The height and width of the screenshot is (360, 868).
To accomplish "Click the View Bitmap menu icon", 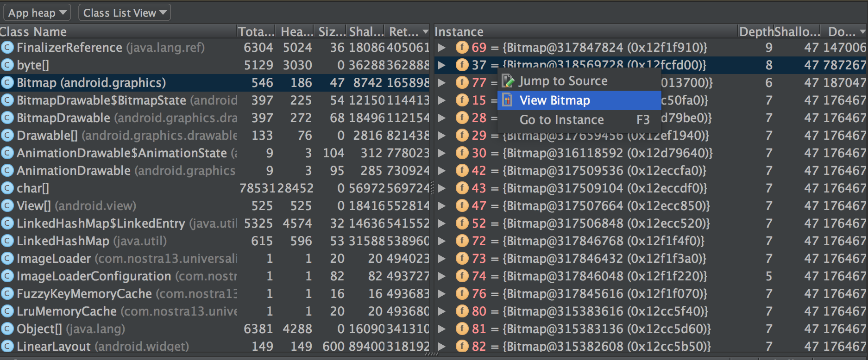I will point(508,100).
